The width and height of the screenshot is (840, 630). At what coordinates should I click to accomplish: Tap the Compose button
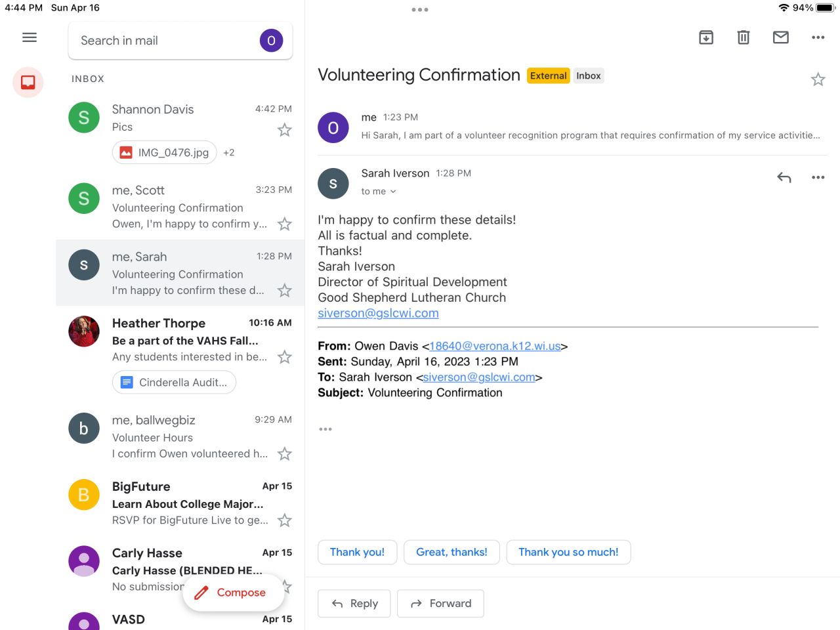point(233,593)
